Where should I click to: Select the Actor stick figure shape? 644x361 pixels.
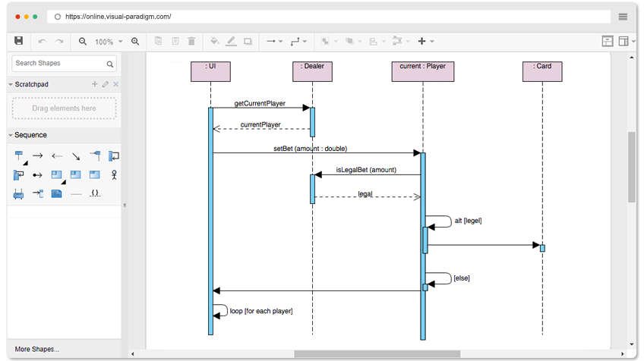114,175
